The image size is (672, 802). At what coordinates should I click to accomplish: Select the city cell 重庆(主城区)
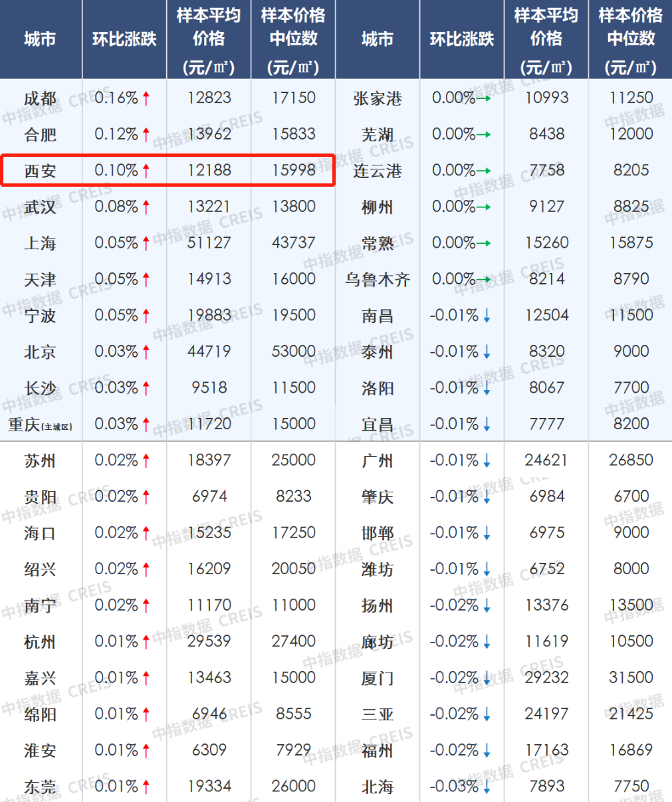40,425
